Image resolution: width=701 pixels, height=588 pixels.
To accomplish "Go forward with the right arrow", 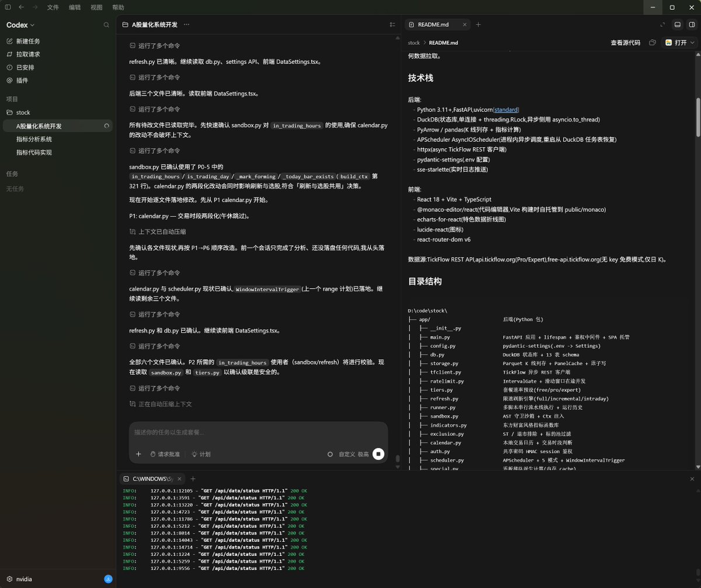I will click(x=35, y=8).
